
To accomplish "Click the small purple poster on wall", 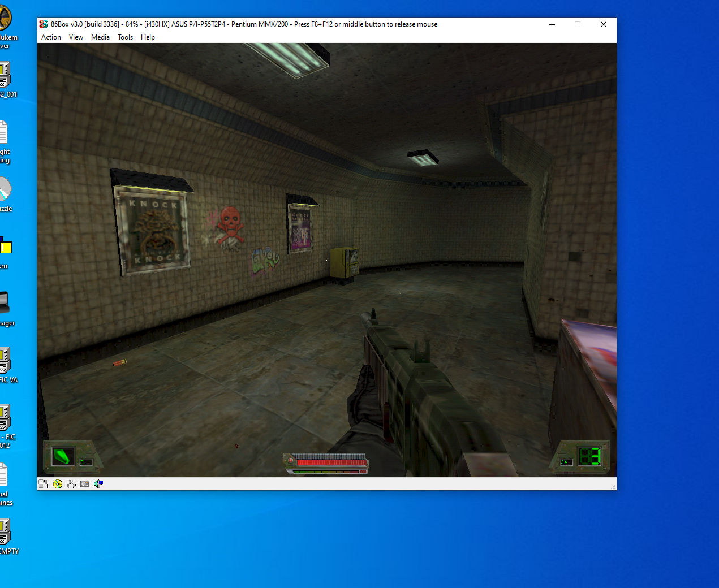I will click(x=300, y=228).
